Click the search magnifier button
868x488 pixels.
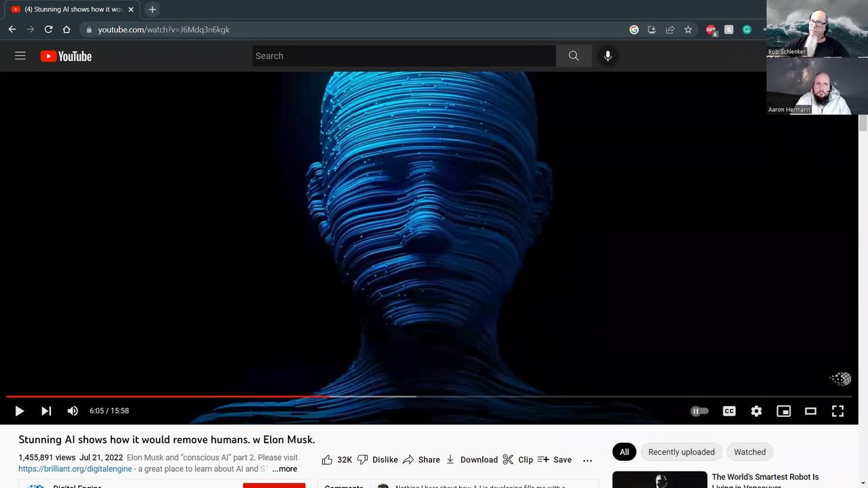(574, 56)
